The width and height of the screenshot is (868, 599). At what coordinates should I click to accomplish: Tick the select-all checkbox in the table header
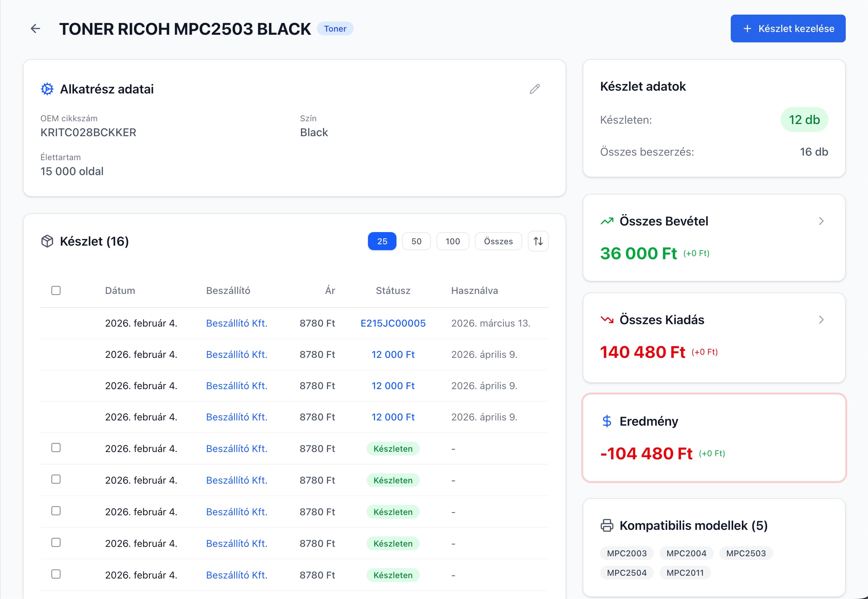click(56, 290)
